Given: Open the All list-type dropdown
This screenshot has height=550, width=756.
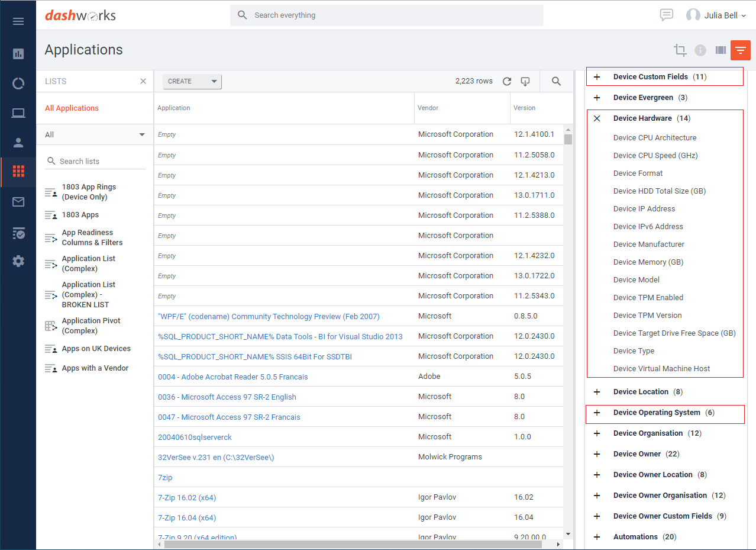Looking at the screenshot, I should click(x=95, y=134).
